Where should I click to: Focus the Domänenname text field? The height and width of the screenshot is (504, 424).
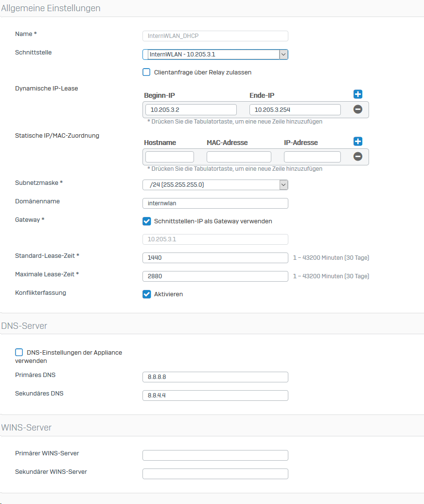215,203
